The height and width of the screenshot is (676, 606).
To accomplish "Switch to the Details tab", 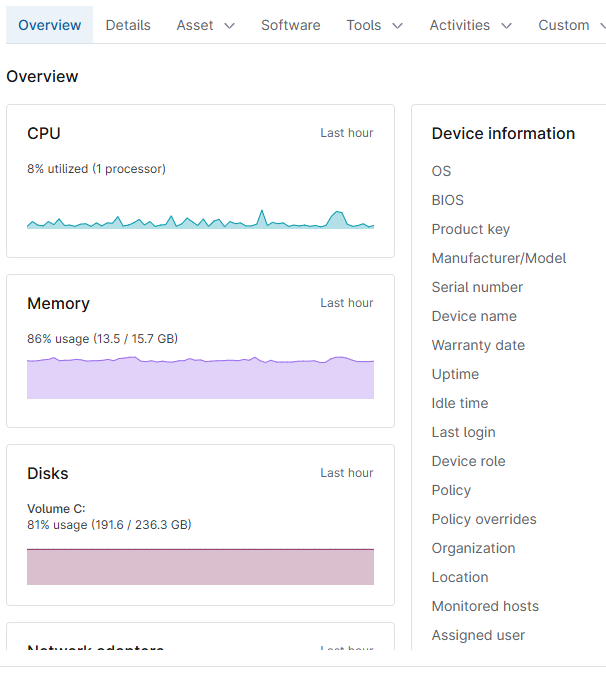I will (x=128, y=25).
